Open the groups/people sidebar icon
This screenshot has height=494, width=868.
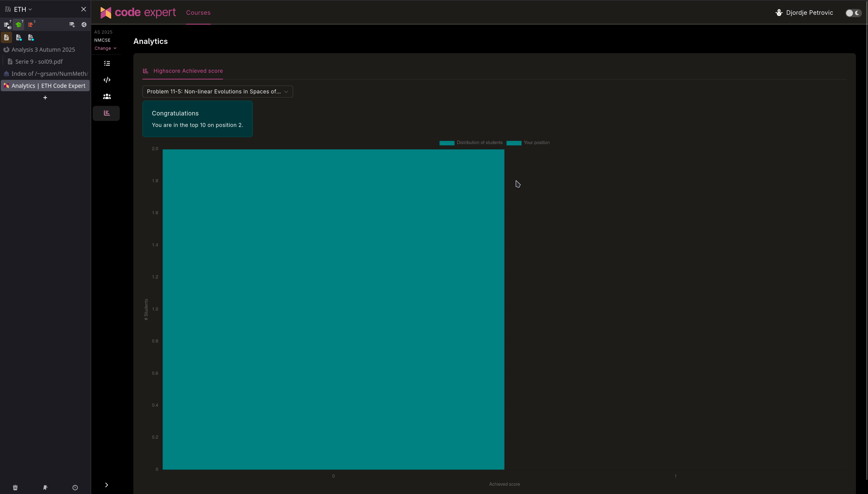(107, 97)
